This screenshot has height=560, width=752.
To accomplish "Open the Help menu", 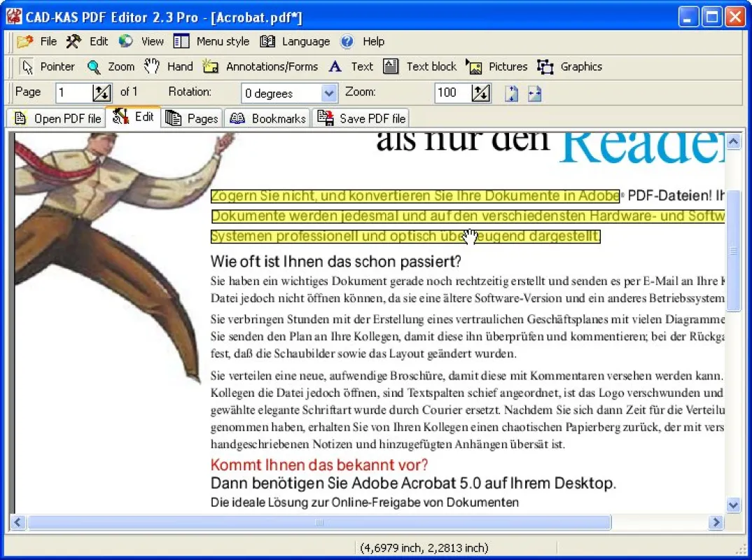I will [363, 42].
